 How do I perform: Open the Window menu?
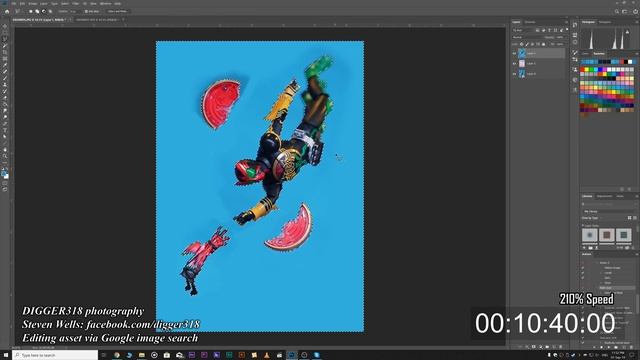(x=105, y=3)
